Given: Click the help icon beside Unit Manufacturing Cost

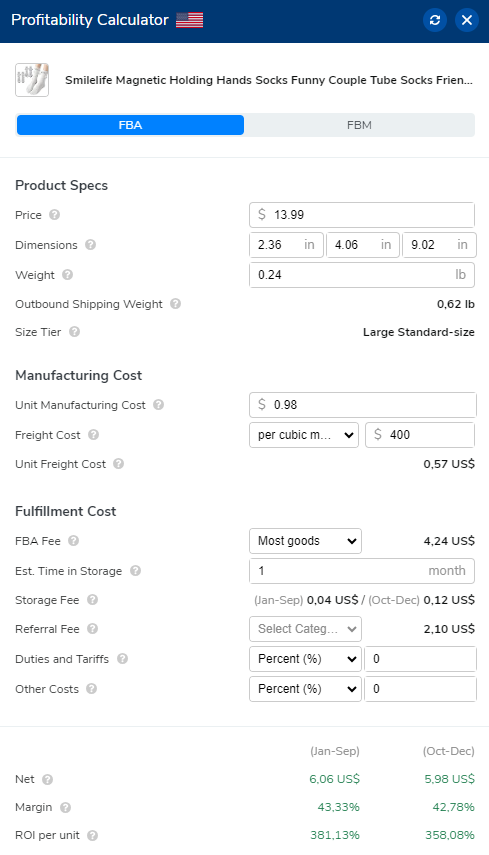Looking at the screenshot, I should (159, 405).
